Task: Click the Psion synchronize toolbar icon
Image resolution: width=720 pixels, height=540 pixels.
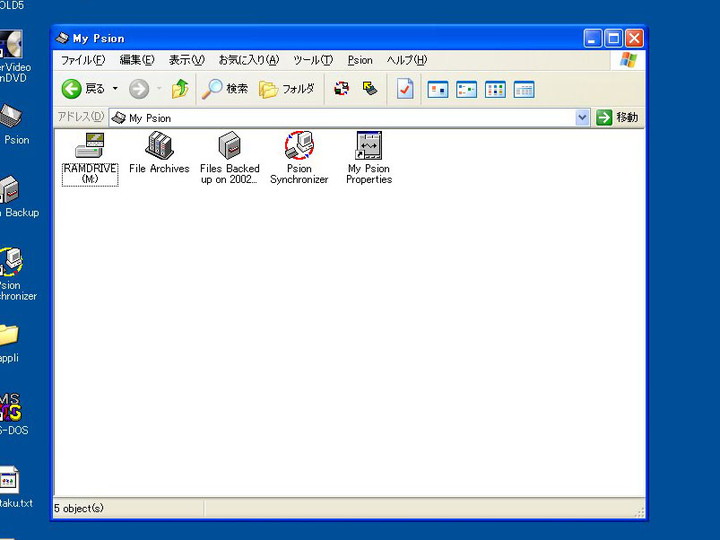Action: pos(341,88)
